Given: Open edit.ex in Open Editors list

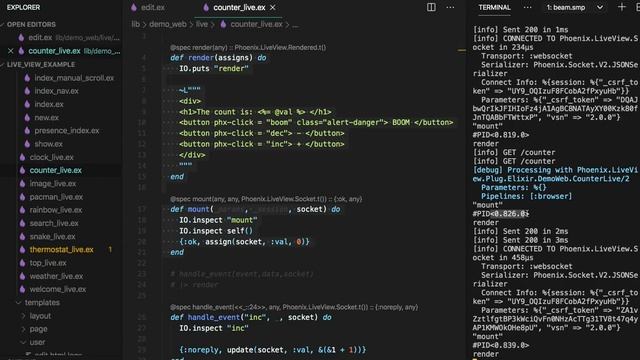Looking at the screenshot, I should [40, 38].
